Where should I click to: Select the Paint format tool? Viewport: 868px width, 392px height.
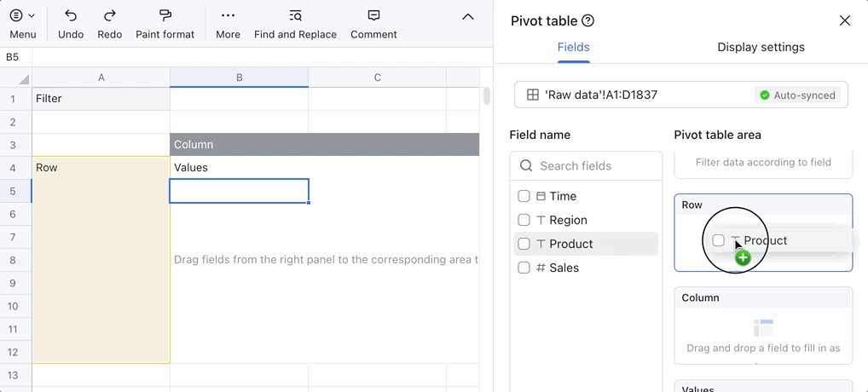coord(165,16)
